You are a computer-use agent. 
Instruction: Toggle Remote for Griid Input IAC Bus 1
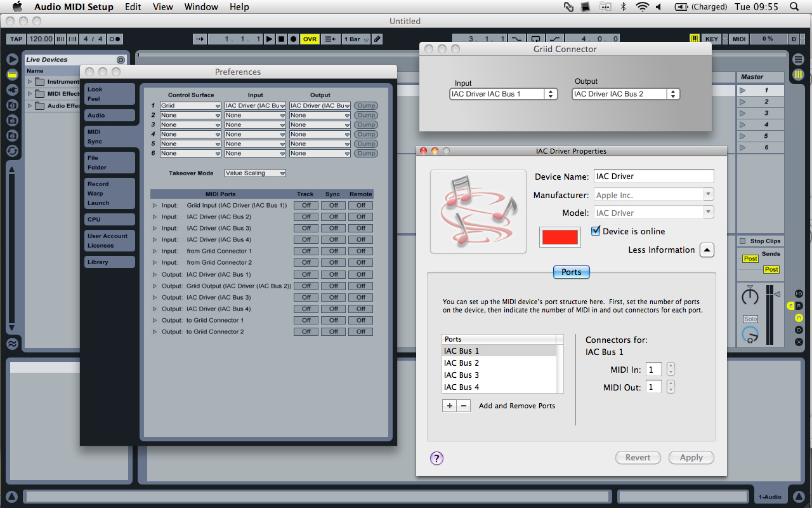coord(360,206)
